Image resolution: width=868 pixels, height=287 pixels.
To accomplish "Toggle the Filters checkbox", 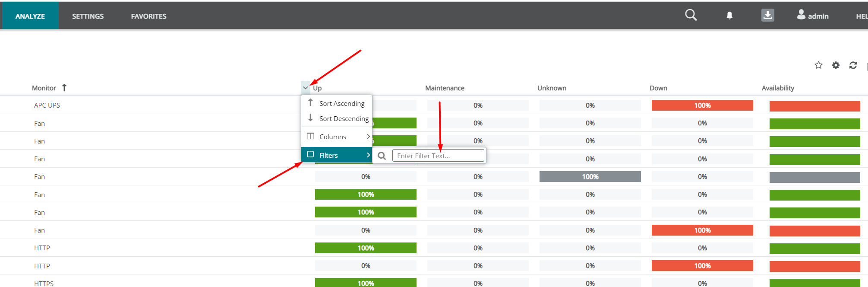I will (310, 154).
